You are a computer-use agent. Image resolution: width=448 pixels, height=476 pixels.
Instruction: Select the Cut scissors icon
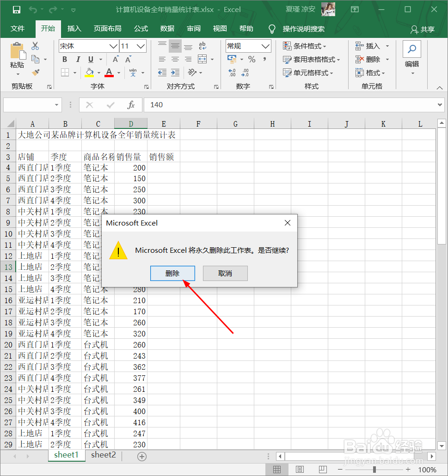[35, 46]
